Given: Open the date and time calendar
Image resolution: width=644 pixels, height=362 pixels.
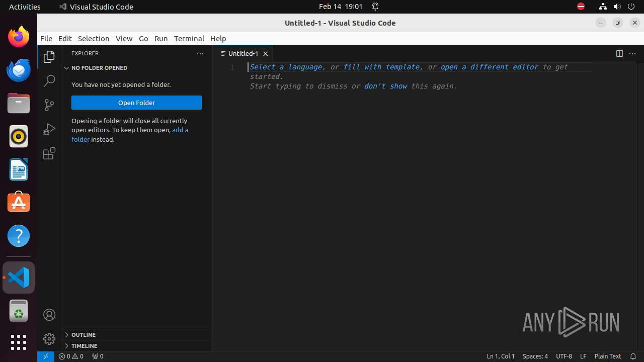Looking at the screenshot, I should (341, 7).
